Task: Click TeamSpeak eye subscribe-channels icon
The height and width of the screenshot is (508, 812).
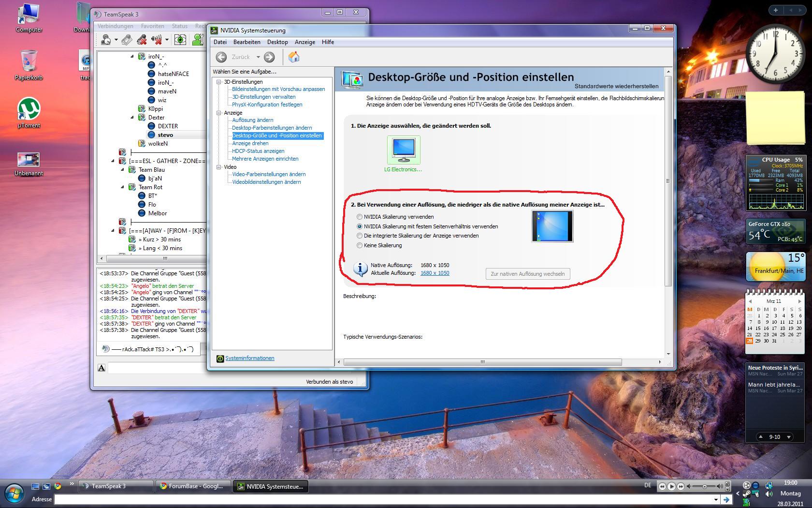Action: coord(180,40)
